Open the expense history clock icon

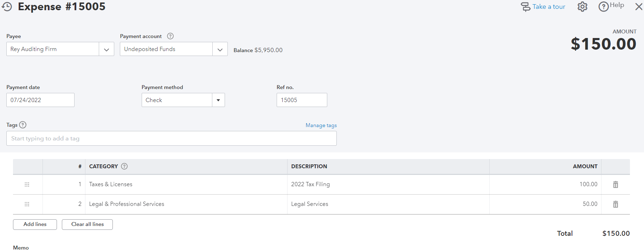pos(7,6)
